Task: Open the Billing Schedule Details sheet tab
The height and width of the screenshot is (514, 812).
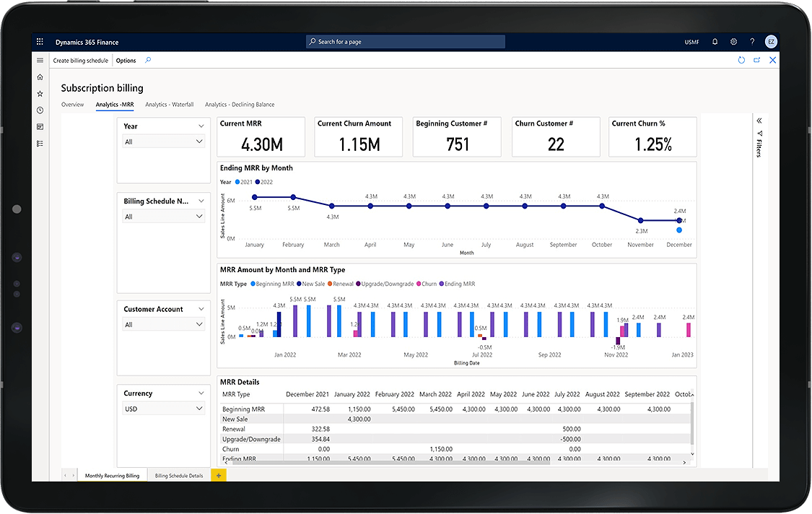Action: click(179, 476)
